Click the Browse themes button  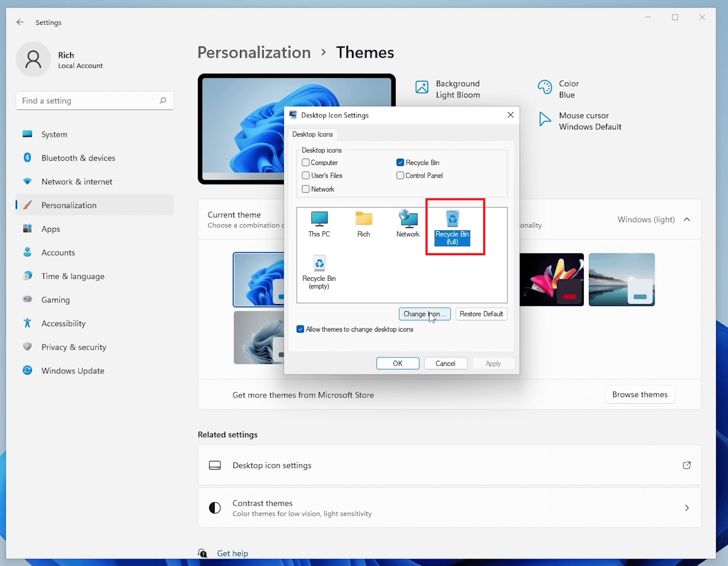(x=639, y=395)
